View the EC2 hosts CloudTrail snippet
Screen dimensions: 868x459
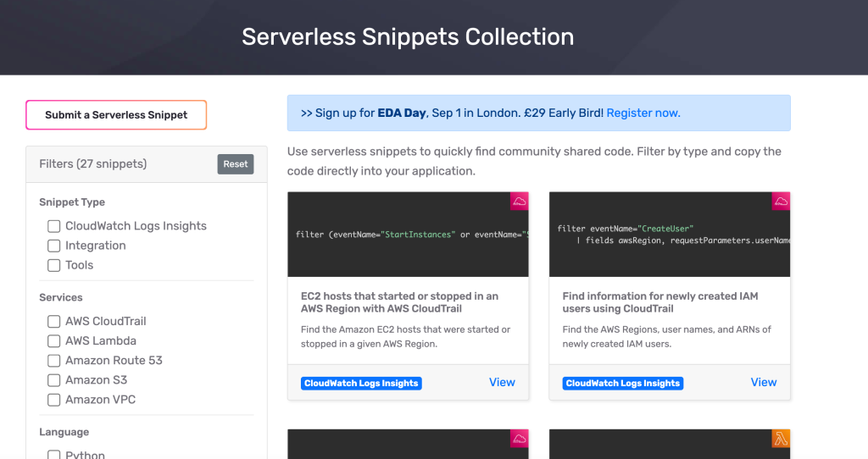502,382
